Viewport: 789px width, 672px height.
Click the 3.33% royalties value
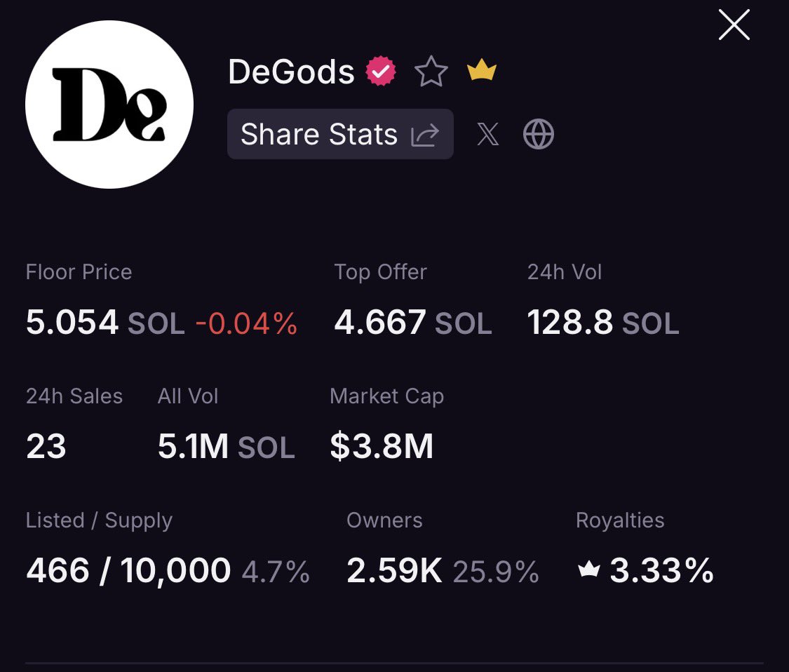coord(661,571)
